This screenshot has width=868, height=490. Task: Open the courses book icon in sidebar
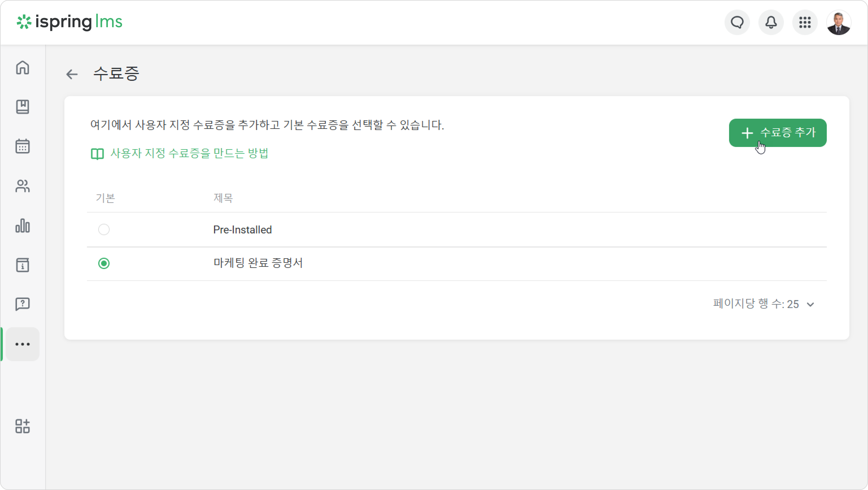(23, 107)
